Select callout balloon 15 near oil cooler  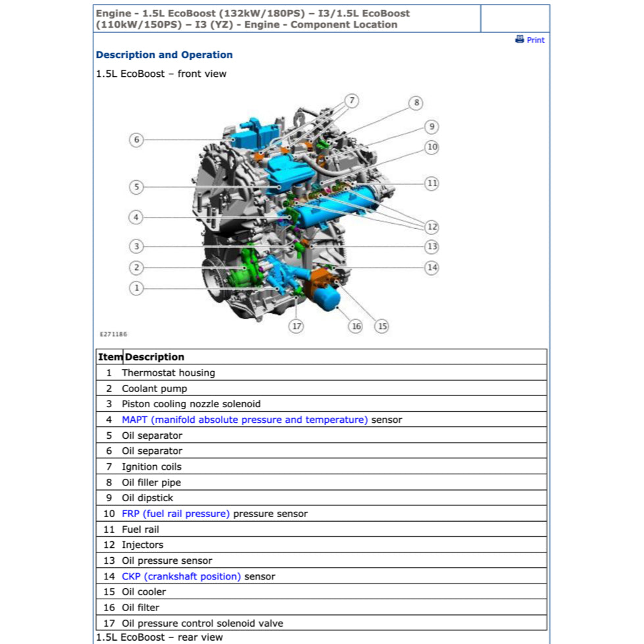coord(382,326)
